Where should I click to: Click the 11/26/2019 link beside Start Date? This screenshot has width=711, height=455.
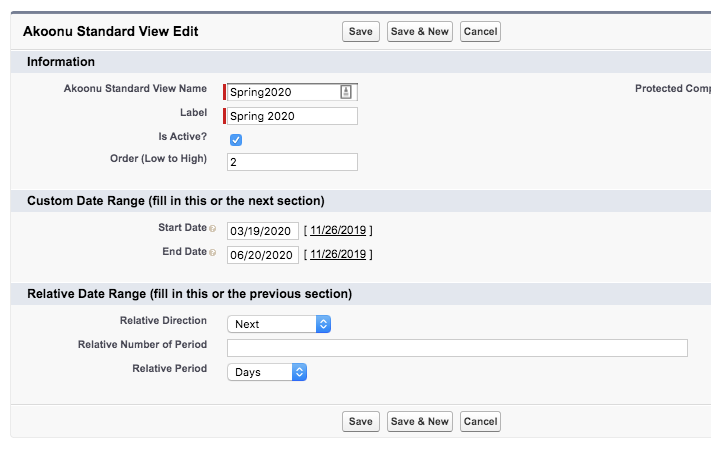coord(338,230)
